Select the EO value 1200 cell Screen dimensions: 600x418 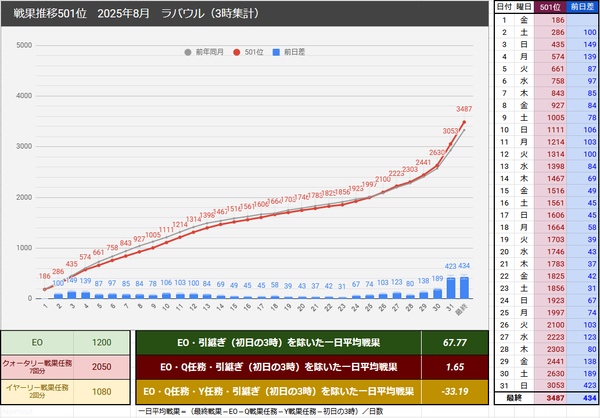click(101, 343)
